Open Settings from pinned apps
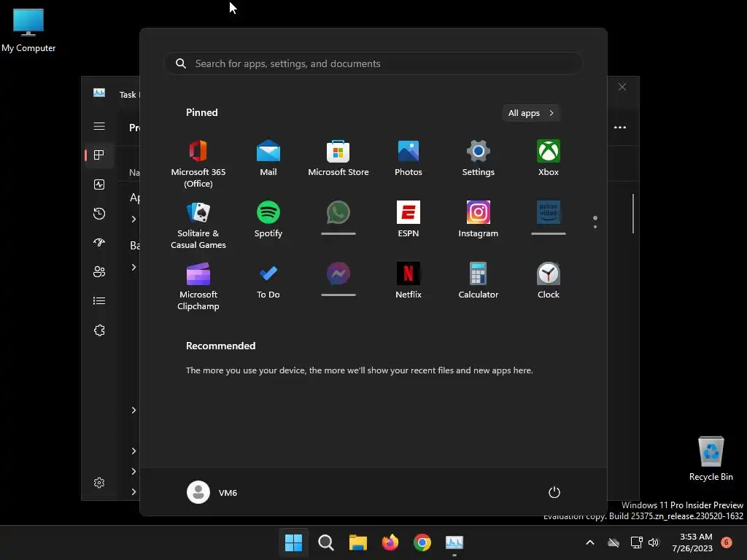This screenshot has height=560, width=747. [479, 157]
